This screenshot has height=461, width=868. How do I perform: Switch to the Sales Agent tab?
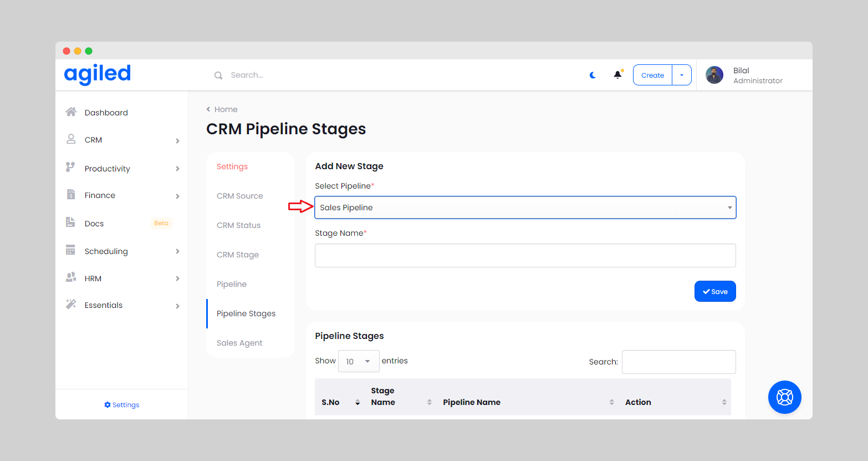(x=239, y=343)
